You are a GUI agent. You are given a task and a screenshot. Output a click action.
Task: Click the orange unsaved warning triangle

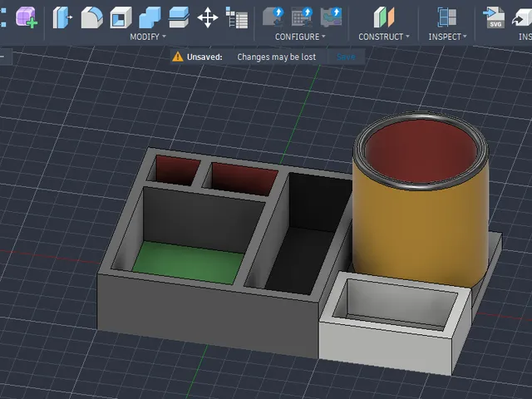177,57
